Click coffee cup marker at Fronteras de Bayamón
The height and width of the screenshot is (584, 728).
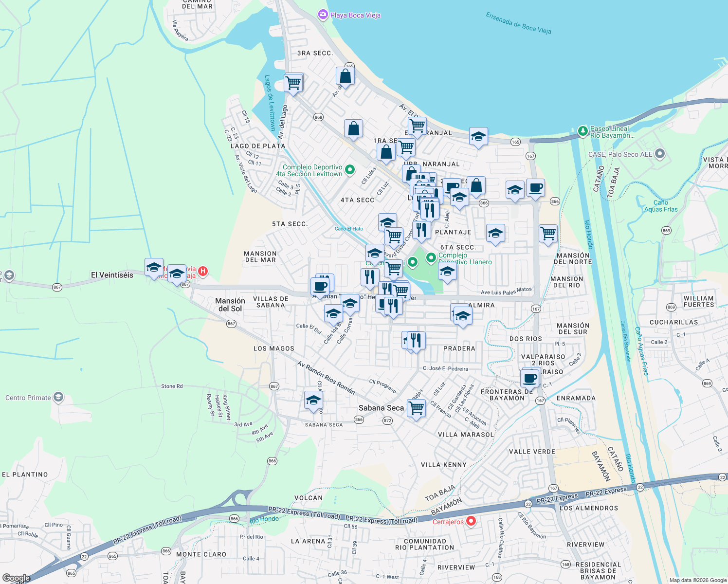(530, 378)
